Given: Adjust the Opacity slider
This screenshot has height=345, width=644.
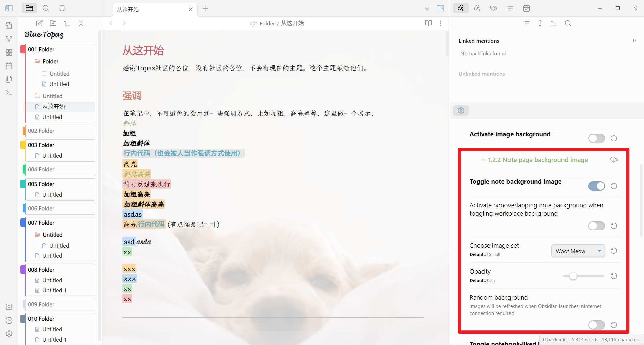Looking at the screenshot, I should 583,276.
